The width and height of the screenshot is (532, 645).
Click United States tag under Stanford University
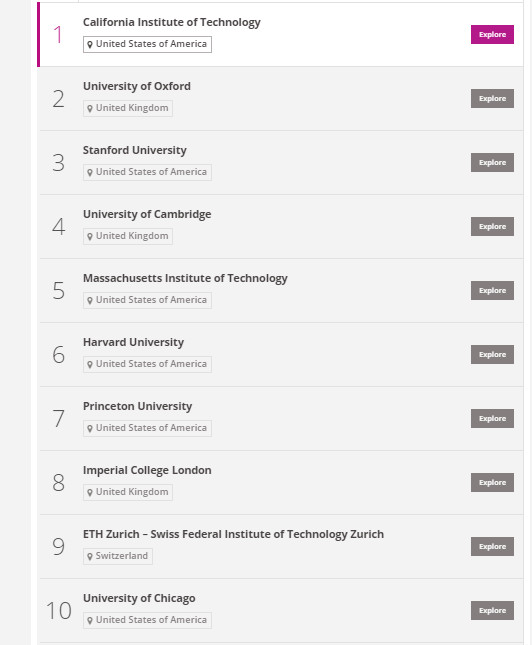pos(147,172)
